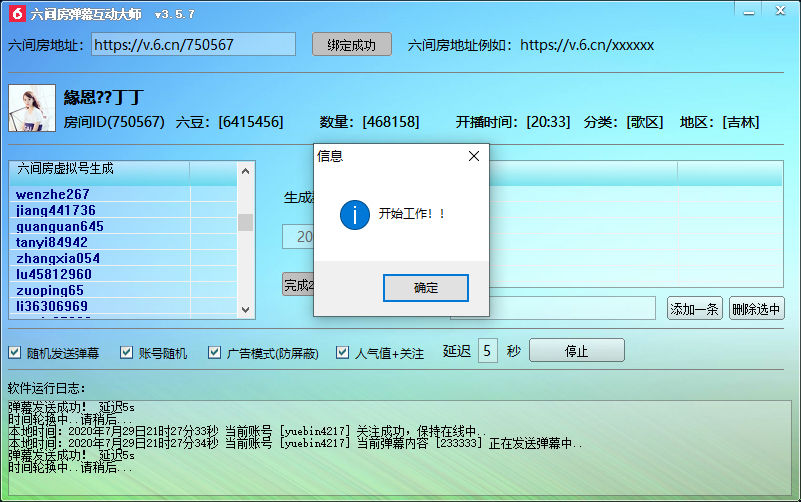Click the delay seconds field showing 5
This screenshot has width=801, height=502.
[x=487, y=351]
